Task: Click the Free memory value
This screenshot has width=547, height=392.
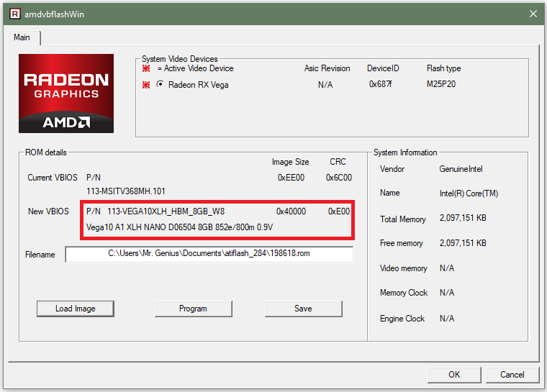Action: pos(463,243)
